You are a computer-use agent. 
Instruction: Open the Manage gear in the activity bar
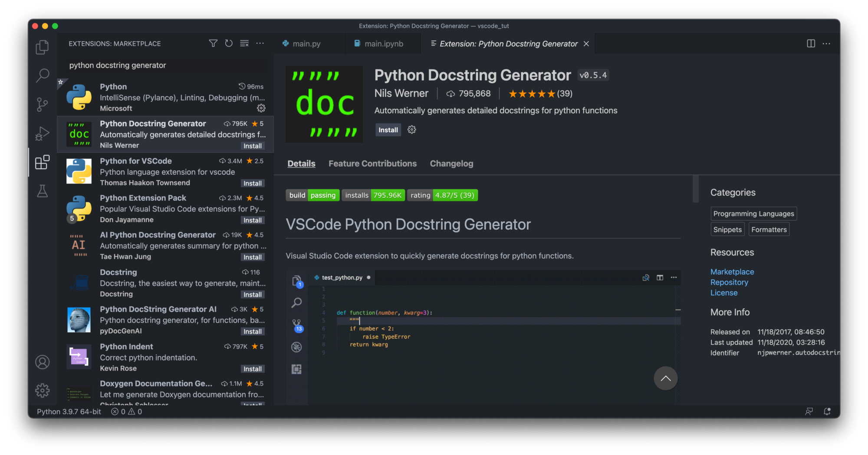[42, 390]
